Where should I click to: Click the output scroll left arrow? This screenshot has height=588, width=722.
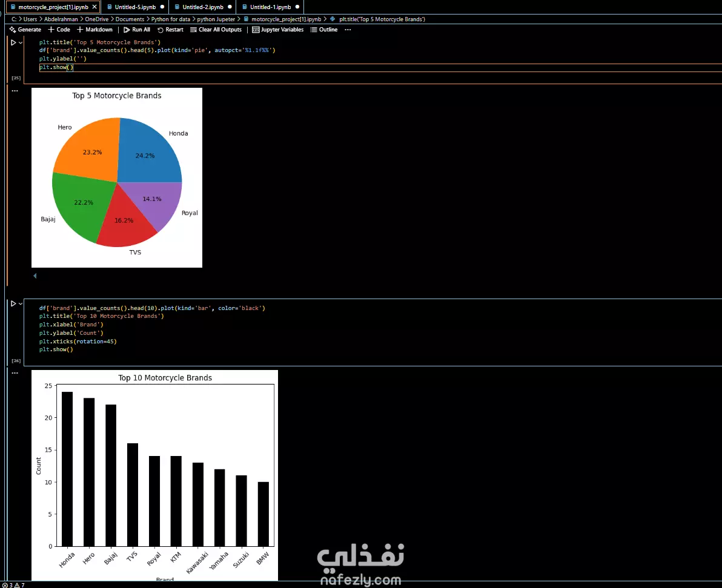[x=35, y=276]
